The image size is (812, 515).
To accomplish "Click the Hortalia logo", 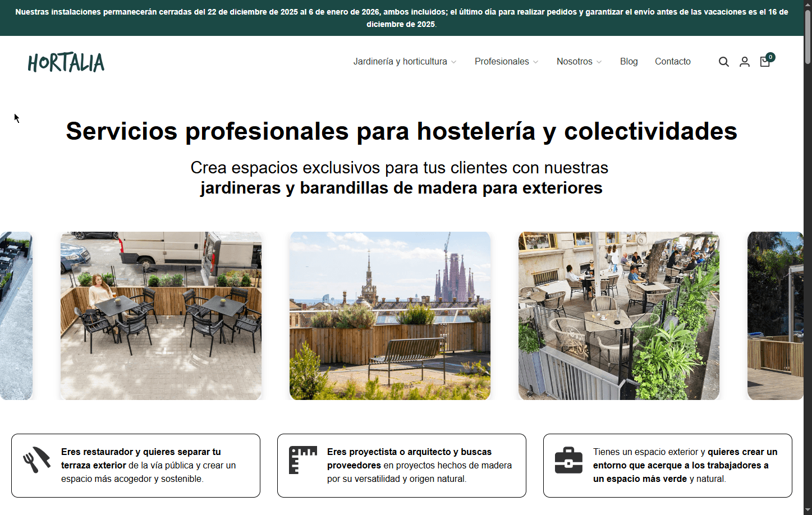I will tap(66, 62).
